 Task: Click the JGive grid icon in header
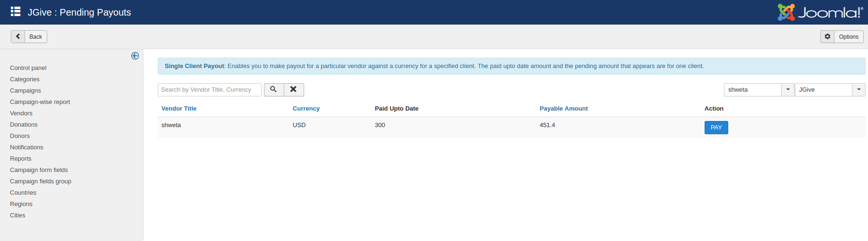[16, 12]
